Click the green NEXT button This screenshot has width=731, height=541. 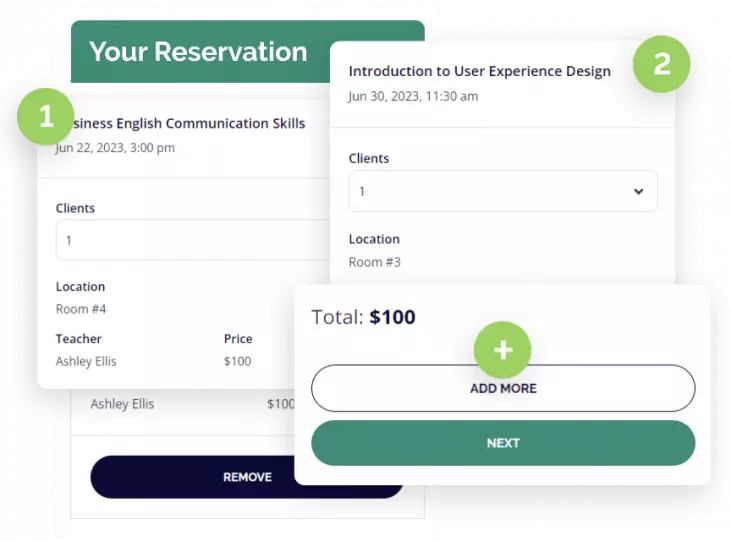click(x=503, y=443)
